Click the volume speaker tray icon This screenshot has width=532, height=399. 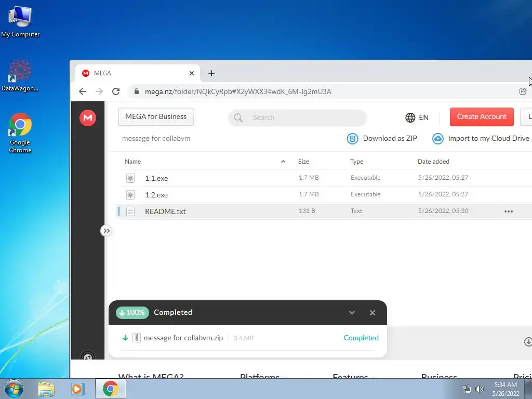pyautogui.click(x=480, y=390)
